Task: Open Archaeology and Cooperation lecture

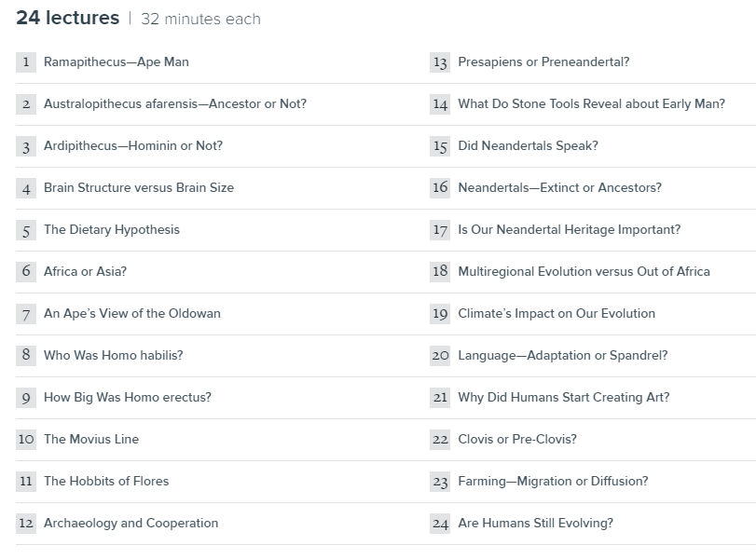Action: [131, 524]
